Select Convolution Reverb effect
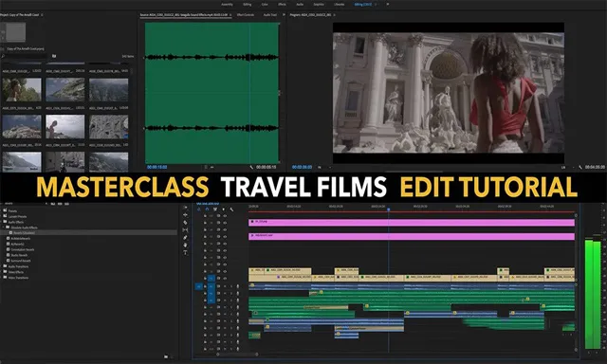The height and width of the screenshot is (364, 607). pyautogui.click(x=23, y=249)
